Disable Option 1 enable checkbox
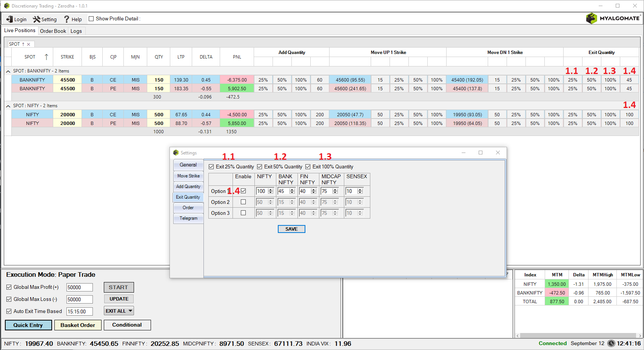The width and height of the screenshot is (644, 350). (243, 191)
